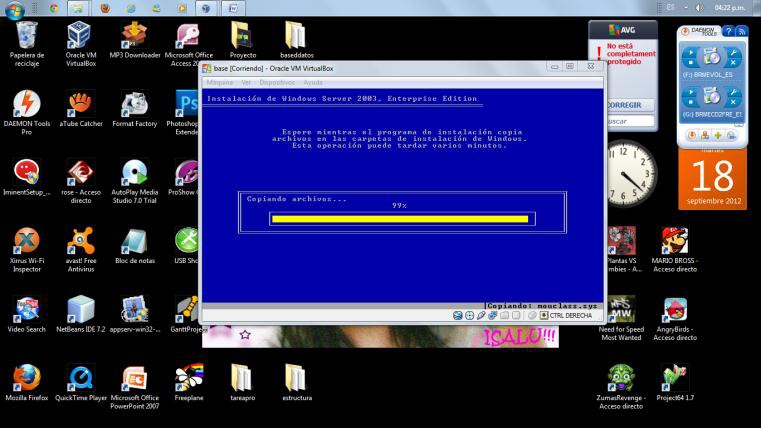Screen dimensions: 761x428
Task: Click the yellow file-copy progress bar at 99%
Action: click(400, 219)
